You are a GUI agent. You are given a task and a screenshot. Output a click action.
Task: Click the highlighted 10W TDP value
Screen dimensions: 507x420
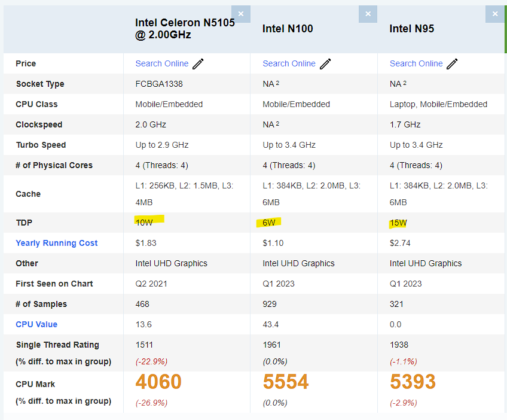point(145,223)
